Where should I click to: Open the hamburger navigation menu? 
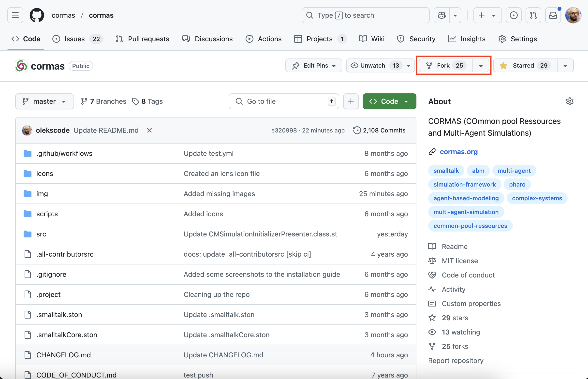click(x=15, y=15)
